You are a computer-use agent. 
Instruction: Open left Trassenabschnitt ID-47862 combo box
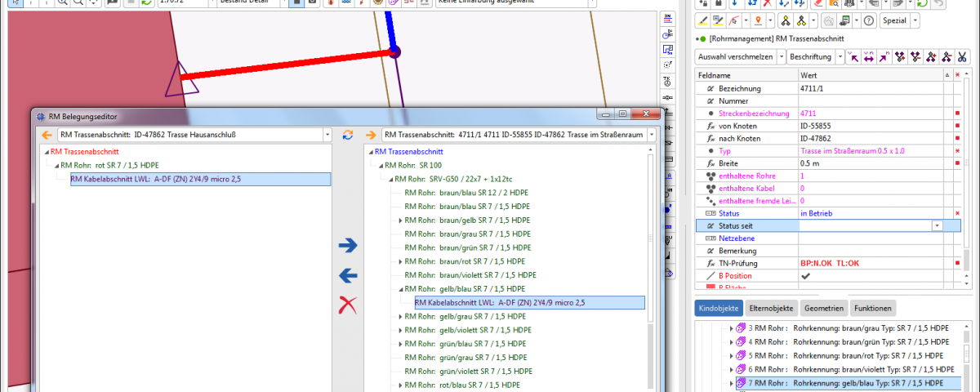(327, 135)
